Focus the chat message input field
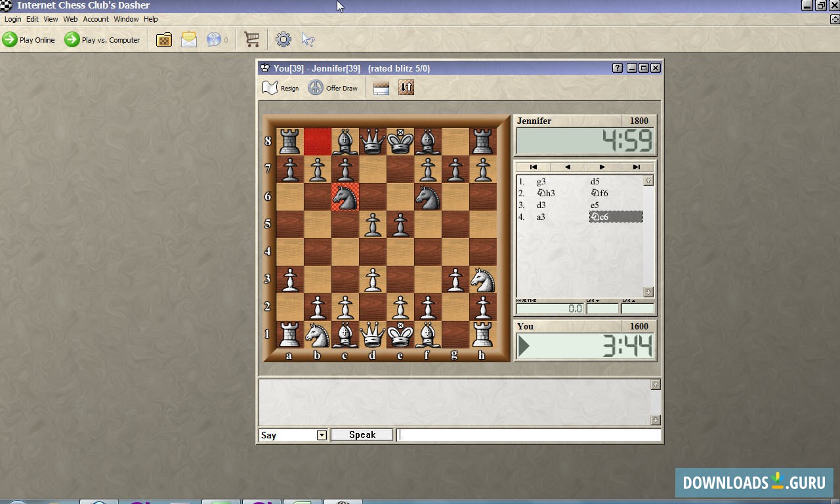The width and height of the screenshot is (840, 504). click(x=529, y=435)
